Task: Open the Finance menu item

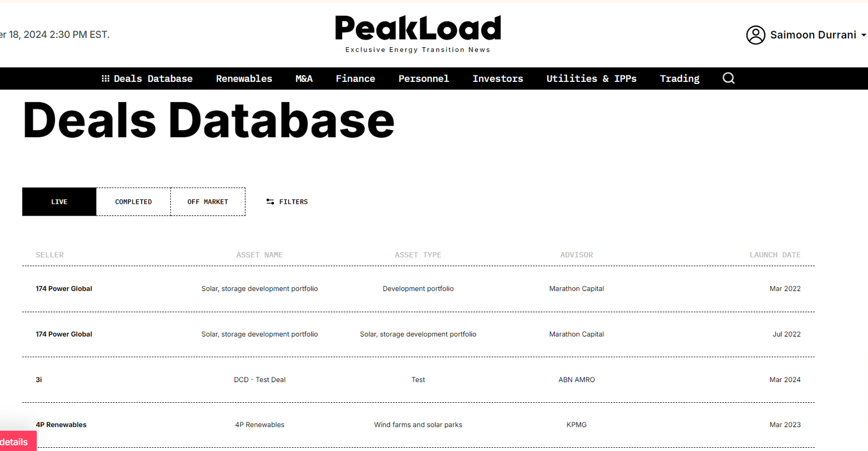Action: (x=355, y=79)
